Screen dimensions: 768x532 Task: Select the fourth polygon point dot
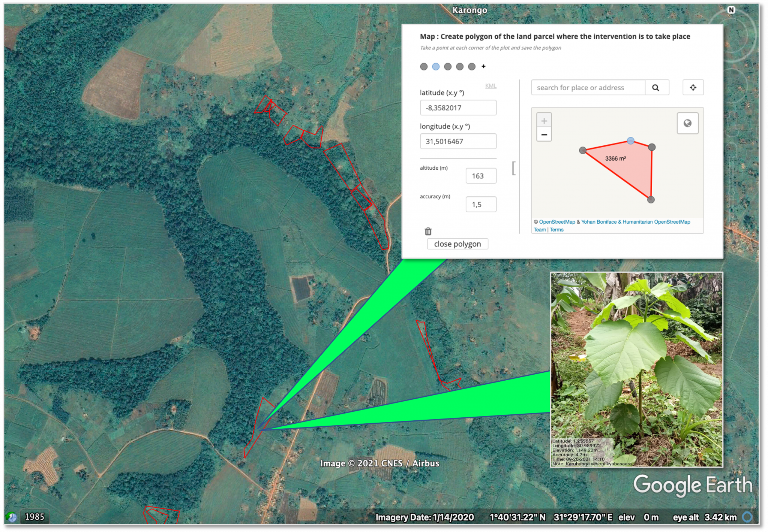point(460,67)
